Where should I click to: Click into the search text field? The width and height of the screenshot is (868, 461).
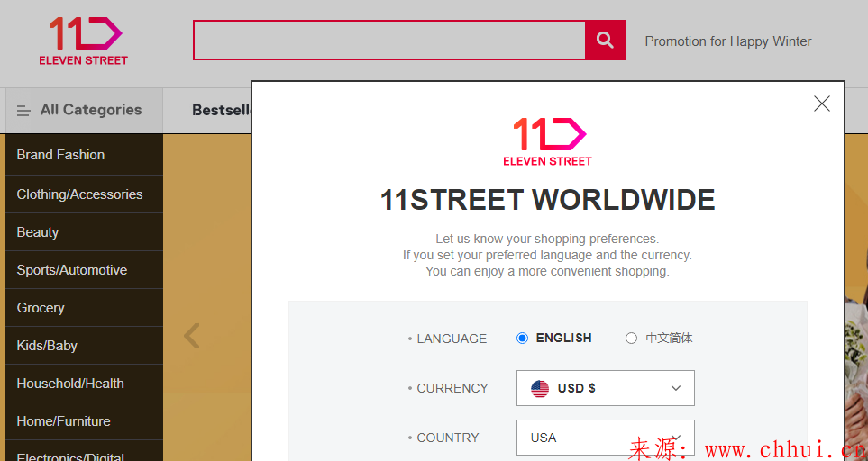click(389, 40)
